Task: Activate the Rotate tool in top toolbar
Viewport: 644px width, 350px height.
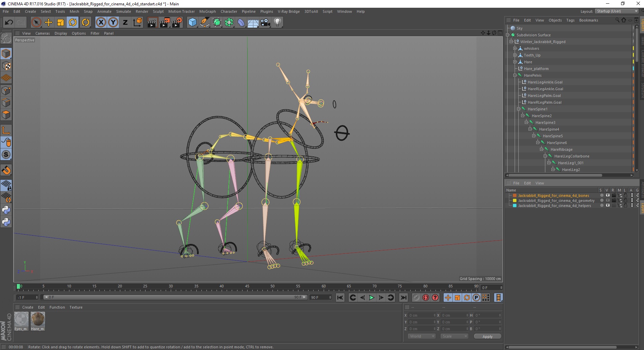Action: [x=73, y=23]
